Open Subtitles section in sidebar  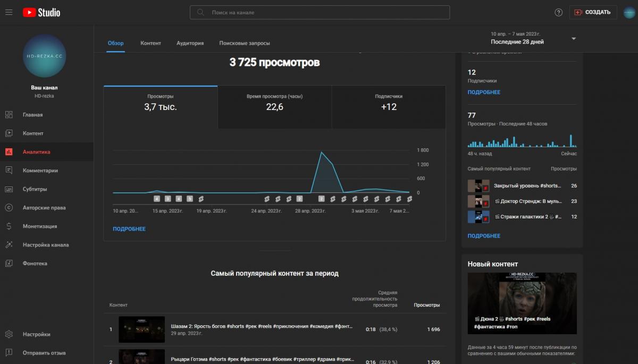click(35, 189)
